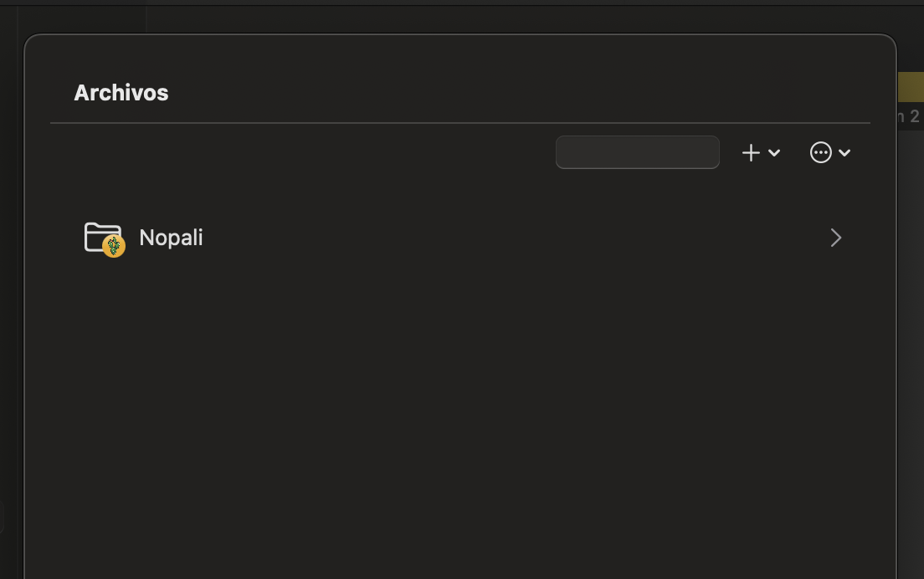Click the Archivos heading
The width and height of the screenshot is (924, 579).
tap(121, 93)
